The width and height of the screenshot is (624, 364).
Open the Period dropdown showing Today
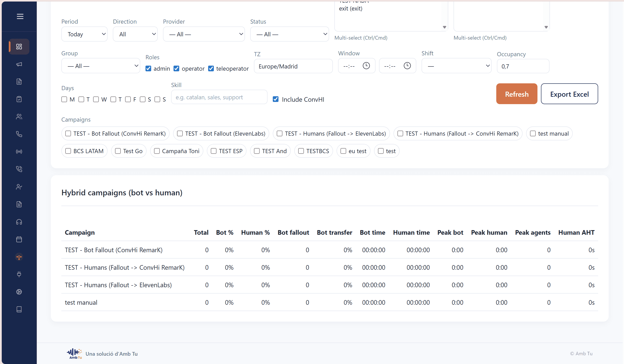(x=84, y=34)
